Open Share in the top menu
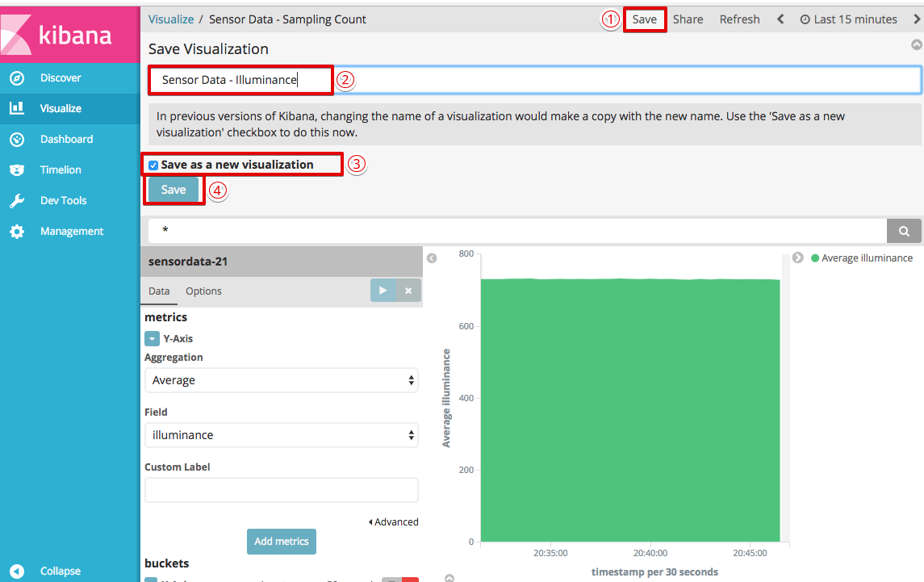 point(688,19)
